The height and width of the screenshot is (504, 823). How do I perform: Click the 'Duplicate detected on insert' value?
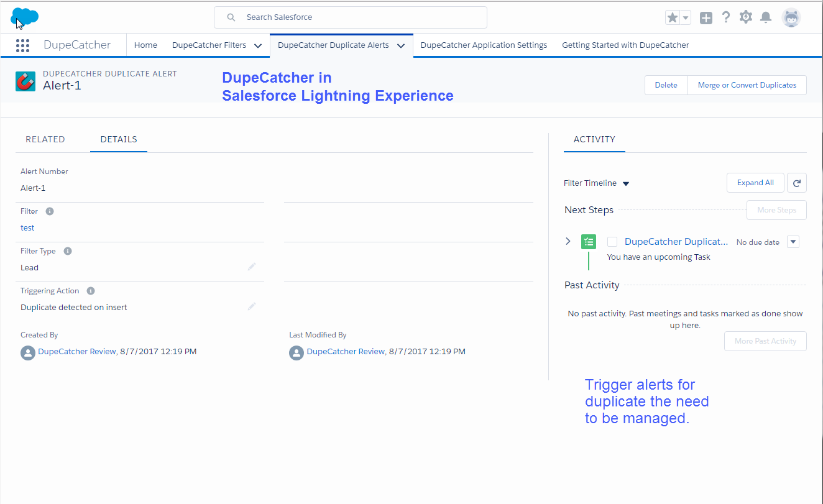[x=74, y=307]
